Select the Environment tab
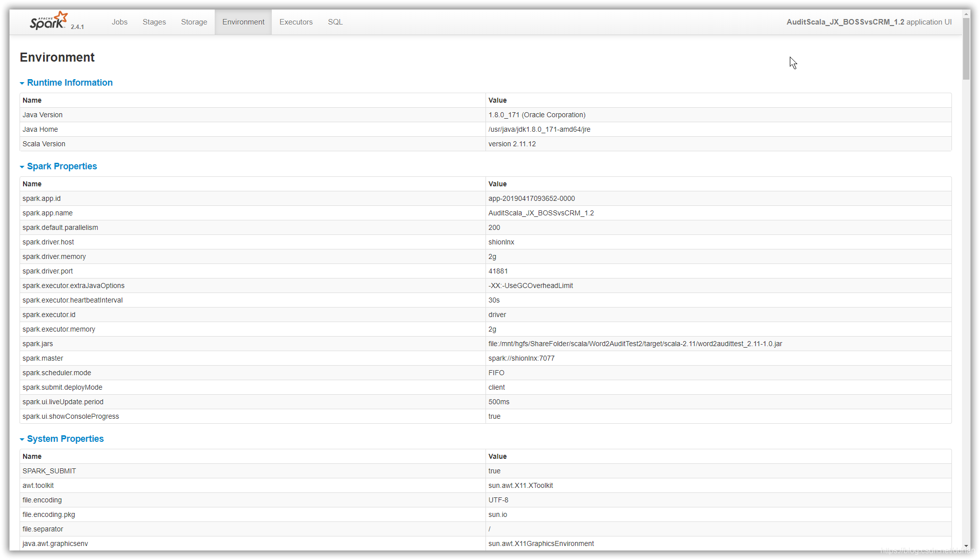The width and height of the screenshot is (980, 560). 243,22
